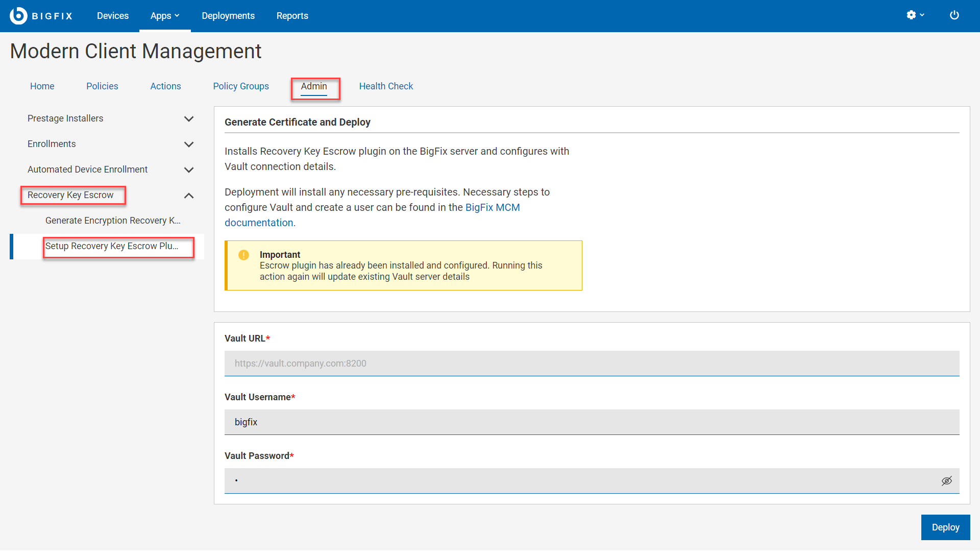Open Devices in the top navigation
980x557 pixels.
112,16
